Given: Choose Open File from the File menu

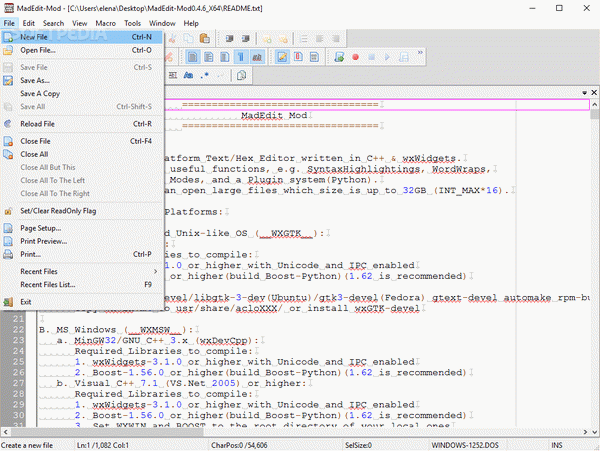Looking at the screenshot, I should coord(40,50).
